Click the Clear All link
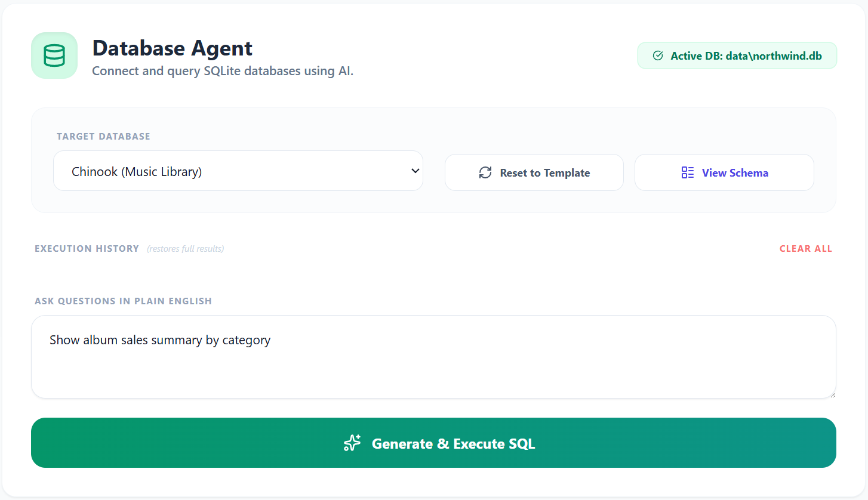This screenshot has height=500, width=868. point(805,248)
